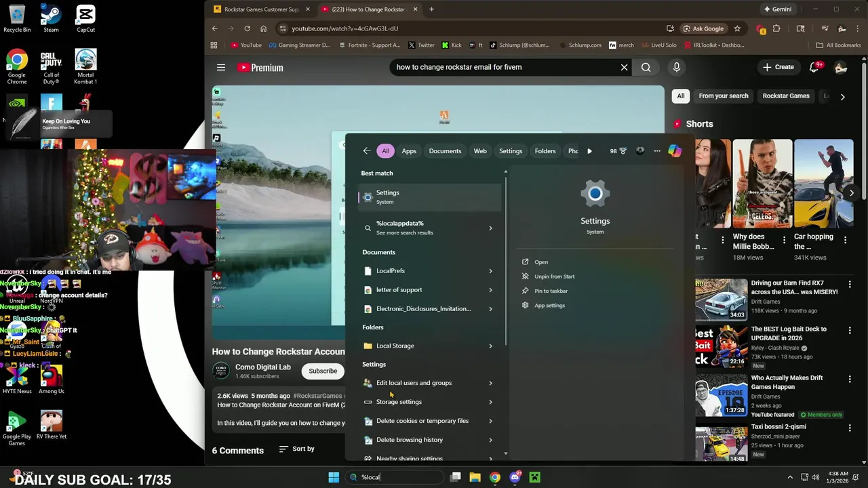Select Apps filter in search panel
Image resolution: width=868 pixels, height=488 pixels.
pos(409,151)
